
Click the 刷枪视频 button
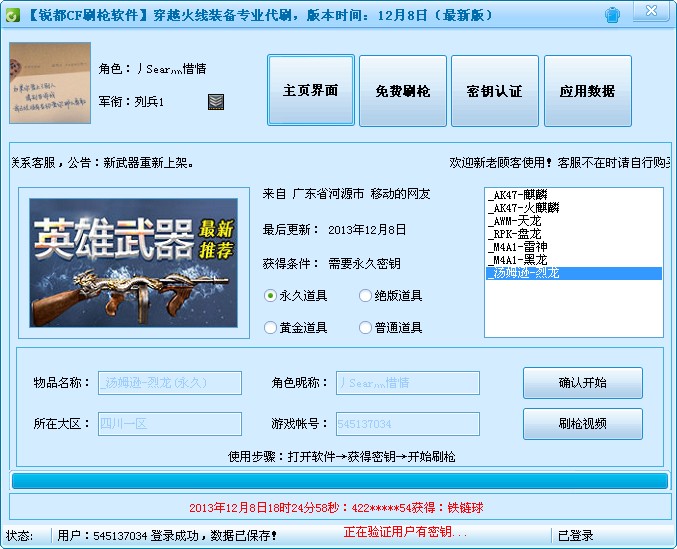pyautogui.click(x=582, y=423)
